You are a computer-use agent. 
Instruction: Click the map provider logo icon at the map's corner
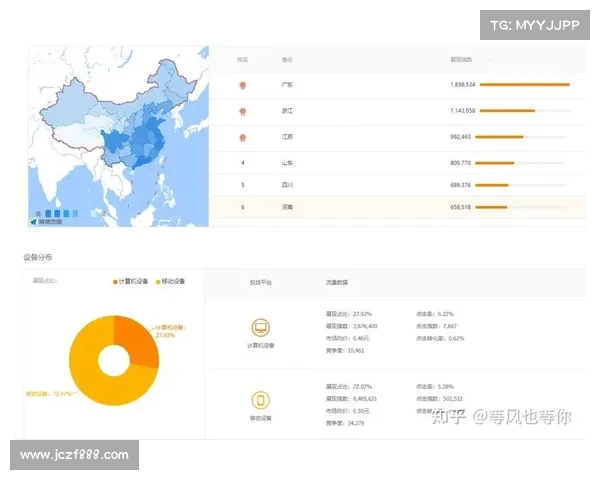click(x=34, y=222)
